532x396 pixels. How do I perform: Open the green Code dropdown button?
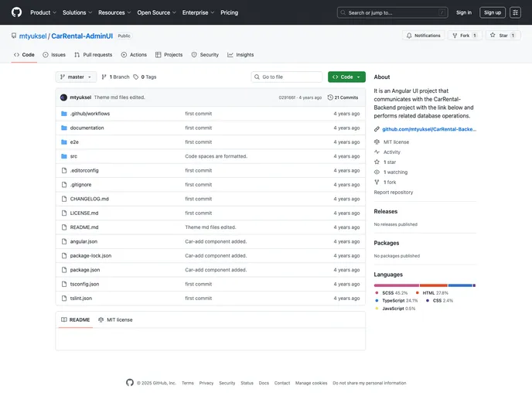coord(346,77)
